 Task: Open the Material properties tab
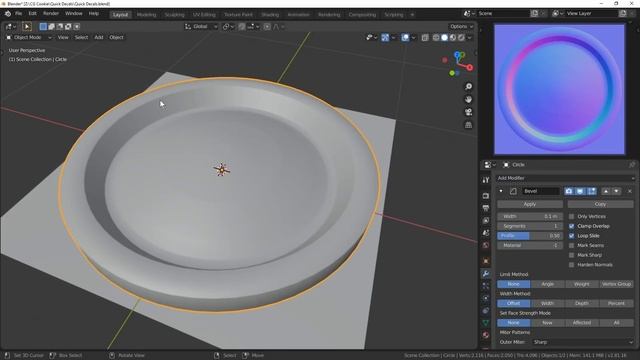pyautogui.click(x=486, y=335)
